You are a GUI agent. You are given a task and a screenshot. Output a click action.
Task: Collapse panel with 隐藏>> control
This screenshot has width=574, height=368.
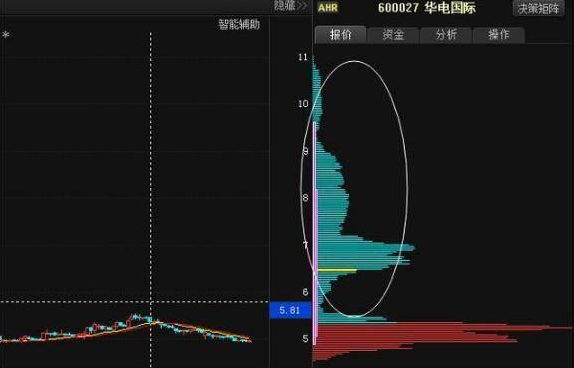(x=291, y=5)
